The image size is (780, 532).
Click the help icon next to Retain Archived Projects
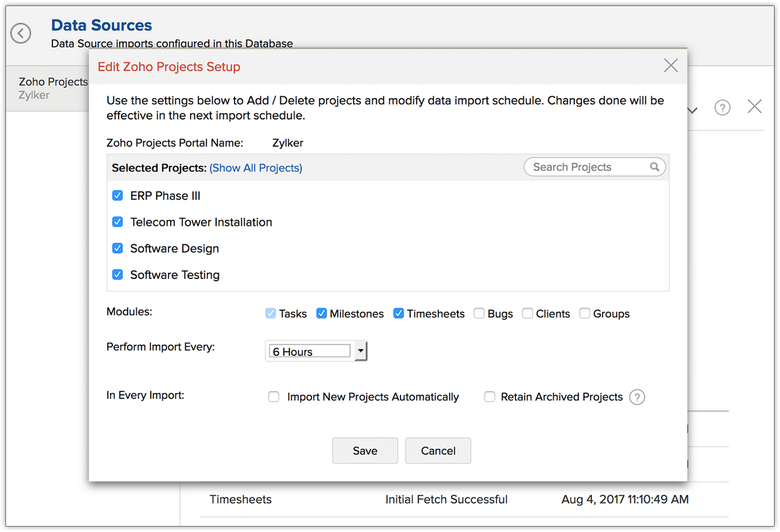[x=637, y=397]
